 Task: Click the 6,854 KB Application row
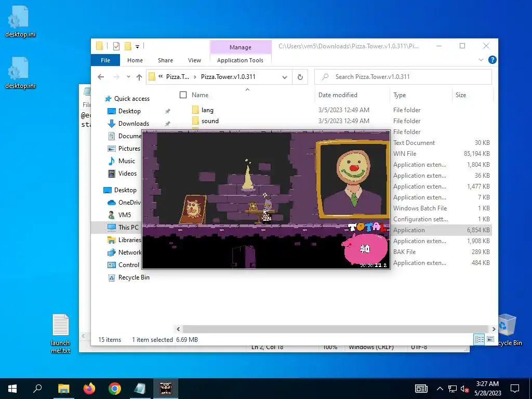click(441, 230)
